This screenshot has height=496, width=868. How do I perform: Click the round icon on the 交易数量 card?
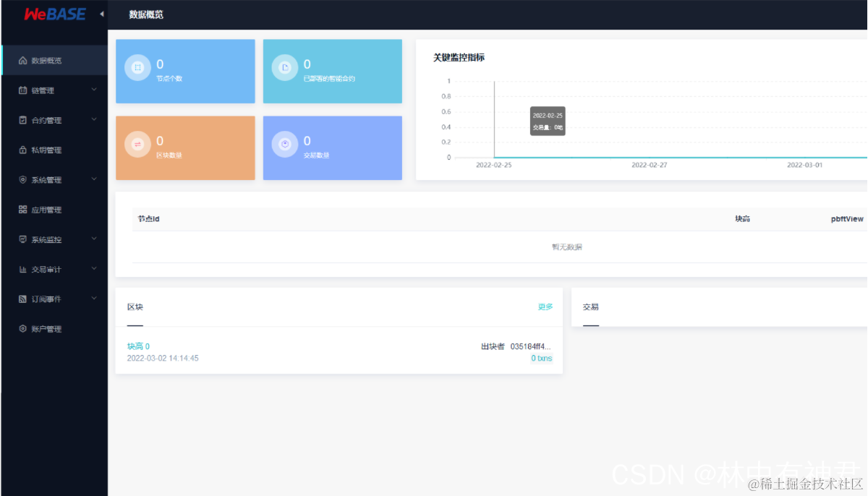pos(285,145)
